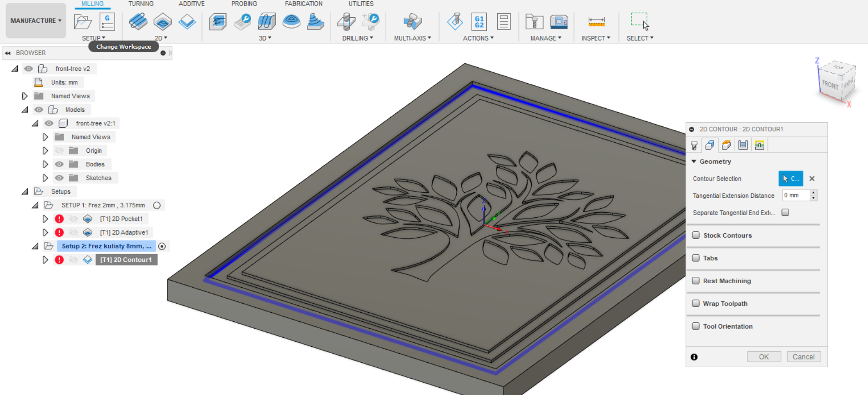Viewport: 868px width, 395px height.
Task: Click the Post Process G1 G2 icon
Action: pyautogui.click(x=479, y=21)
